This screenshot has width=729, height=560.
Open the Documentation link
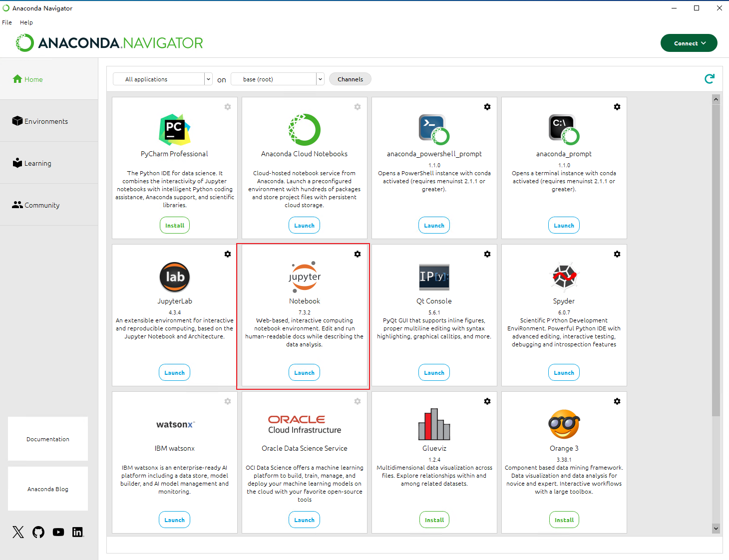click(48, 439)
